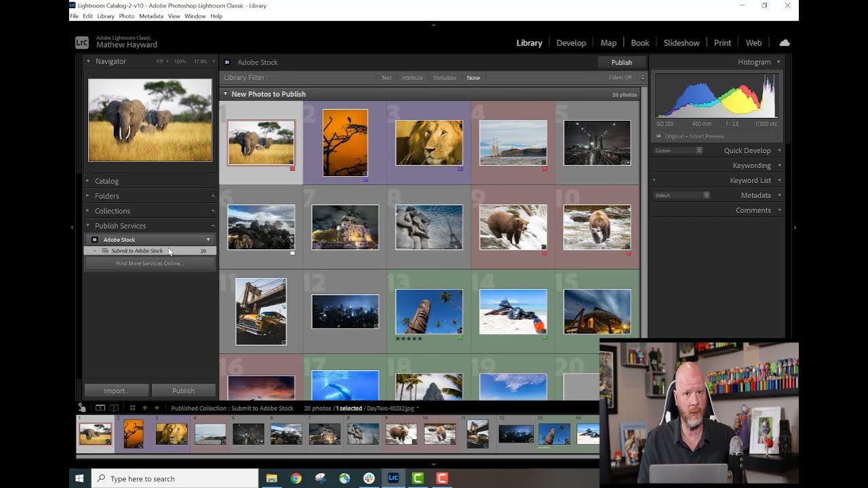This screenshot has height=488, width=868.
Task: Open the green Camtasia icon on taskbar
Action: pos(418,479)
